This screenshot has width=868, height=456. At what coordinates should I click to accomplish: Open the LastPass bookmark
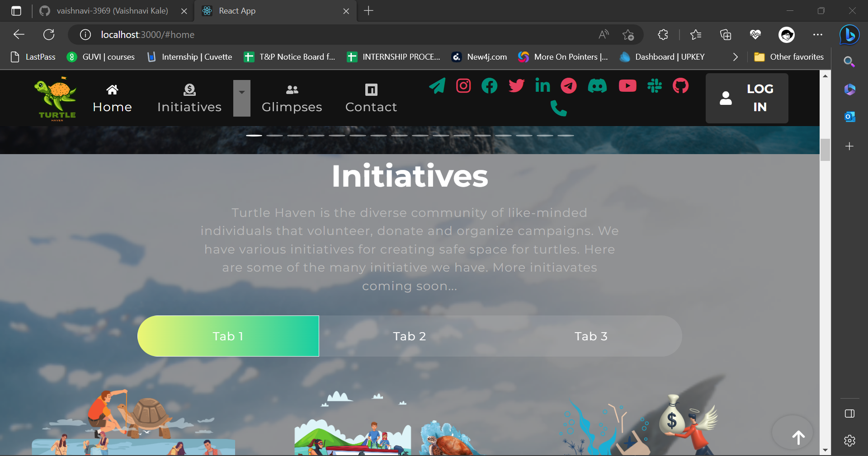(x=33, y=57)
